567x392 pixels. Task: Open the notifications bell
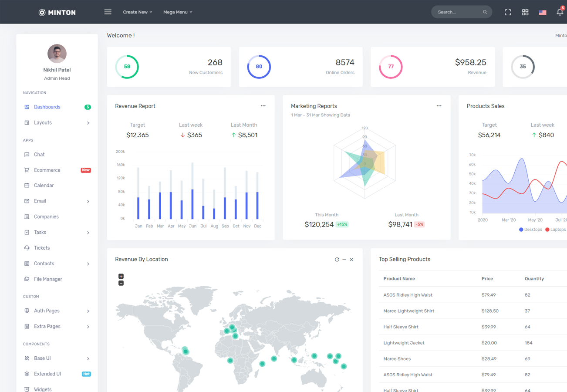pyautogui.click(x=560, y=12)
